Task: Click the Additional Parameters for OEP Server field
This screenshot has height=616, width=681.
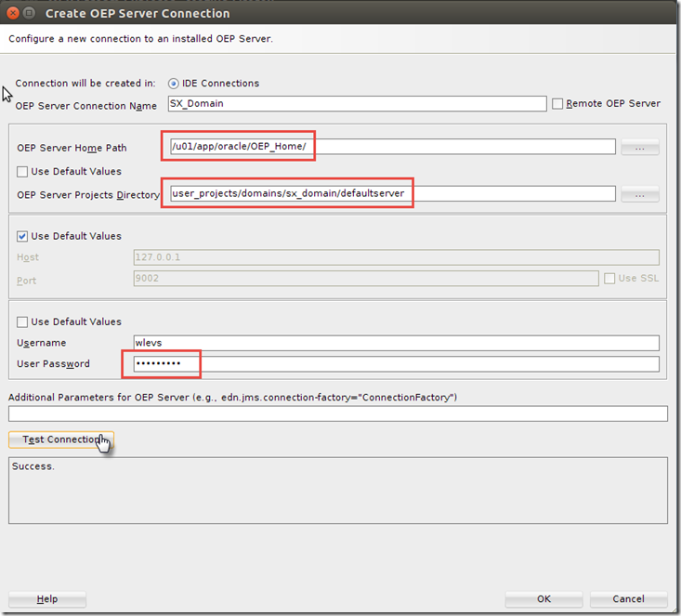Action: click(338, 414)
